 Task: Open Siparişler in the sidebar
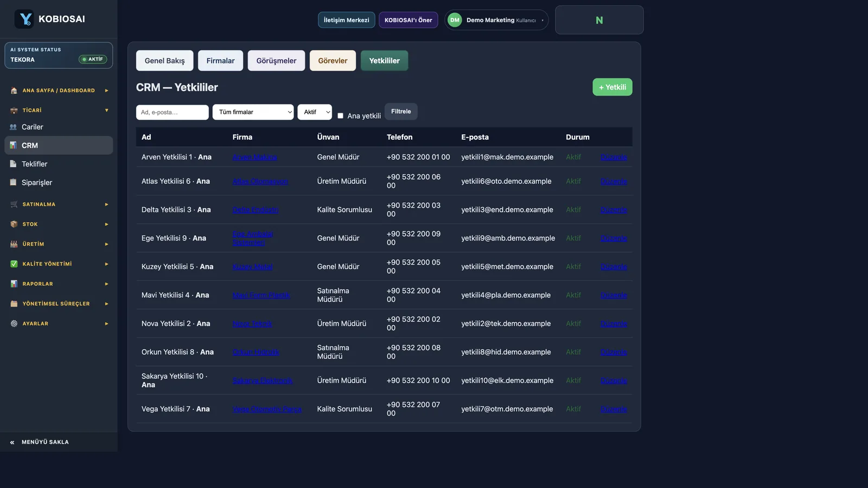[x=59, y=182]
